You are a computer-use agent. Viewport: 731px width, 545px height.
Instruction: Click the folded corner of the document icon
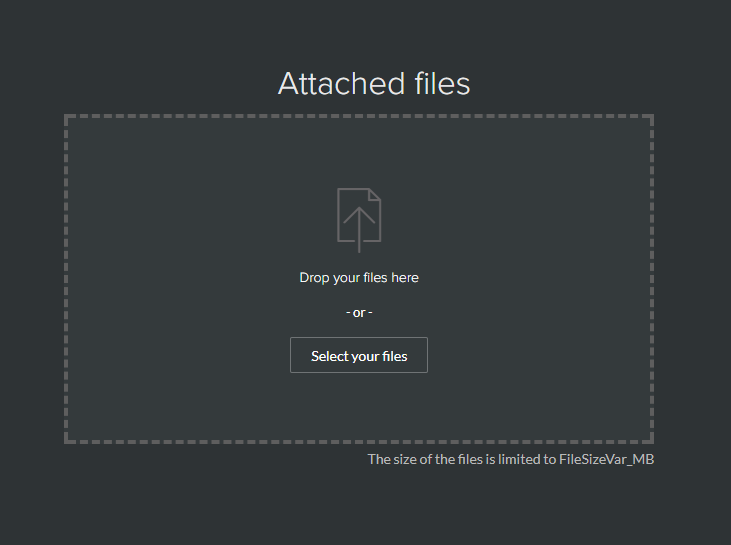tap(374, 194)
